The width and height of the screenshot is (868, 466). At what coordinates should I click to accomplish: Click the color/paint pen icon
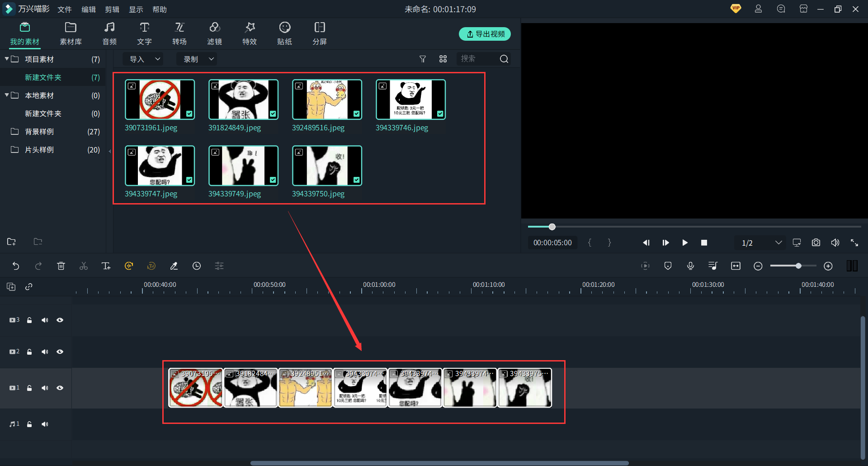point(174,266)
